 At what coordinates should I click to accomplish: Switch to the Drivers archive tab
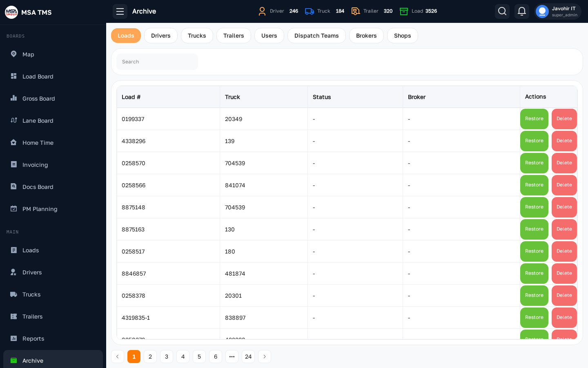point(161,36)
